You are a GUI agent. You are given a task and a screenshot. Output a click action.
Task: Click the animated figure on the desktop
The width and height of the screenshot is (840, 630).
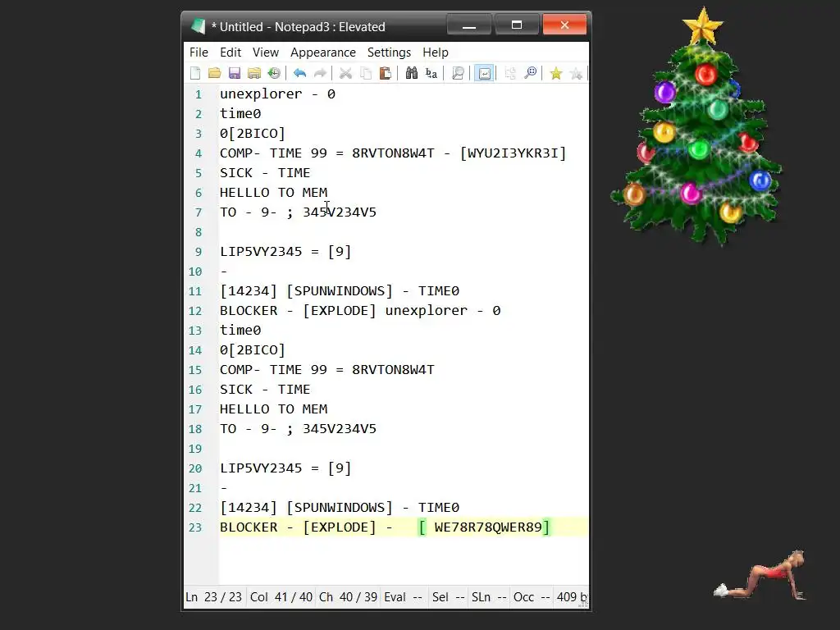point(760,574)
